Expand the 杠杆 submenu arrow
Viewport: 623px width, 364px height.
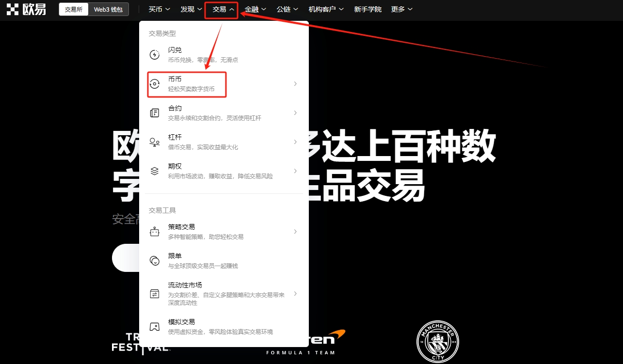295,142
